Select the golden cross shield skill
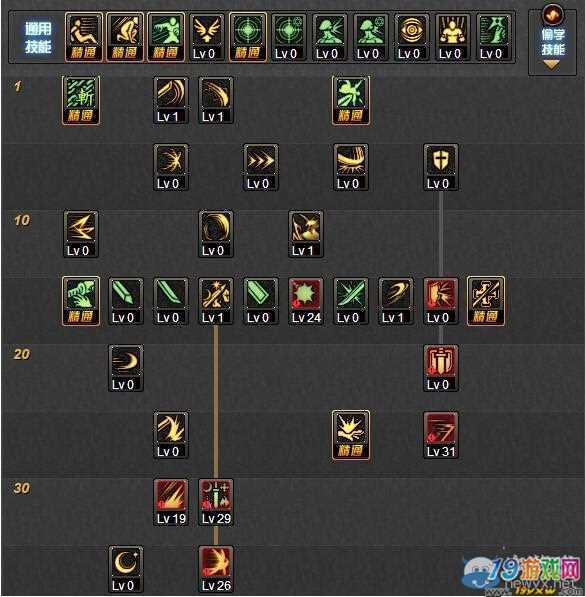 (441, 167)
